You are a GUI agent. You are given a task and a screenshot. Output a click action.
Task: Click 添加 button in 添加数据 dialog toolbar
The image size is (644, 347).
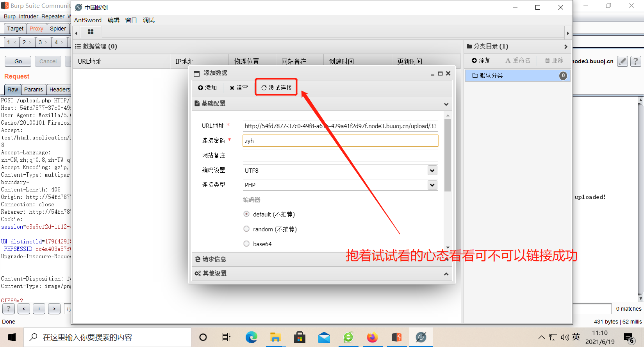tap(207, 88)
